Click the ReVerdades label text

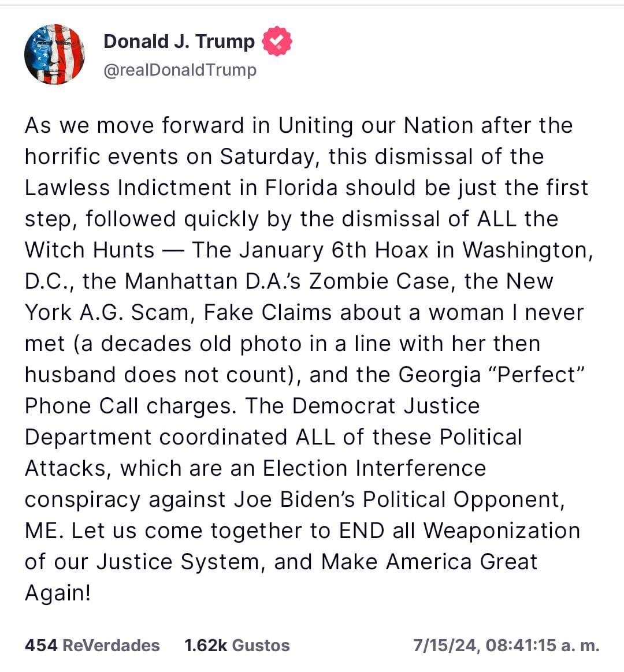(111, 645)
